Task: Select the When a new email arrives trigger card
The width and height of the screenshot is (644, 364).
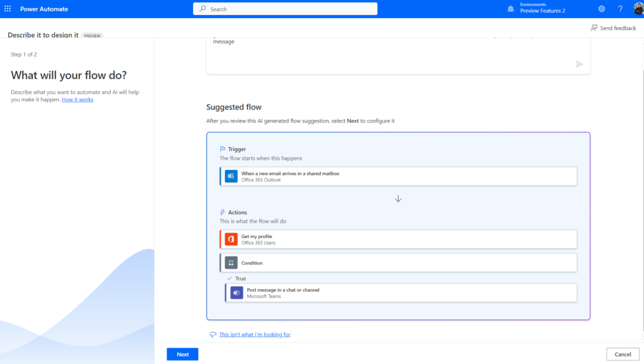Action: (397, 176)
